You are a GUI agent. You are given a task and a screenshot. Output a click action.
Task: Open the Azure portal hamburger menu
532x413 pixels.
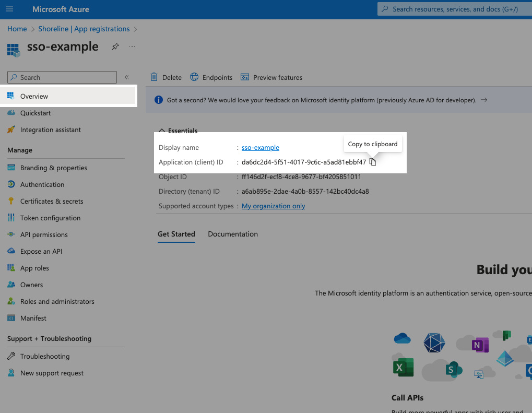click(x=9, y=9)
